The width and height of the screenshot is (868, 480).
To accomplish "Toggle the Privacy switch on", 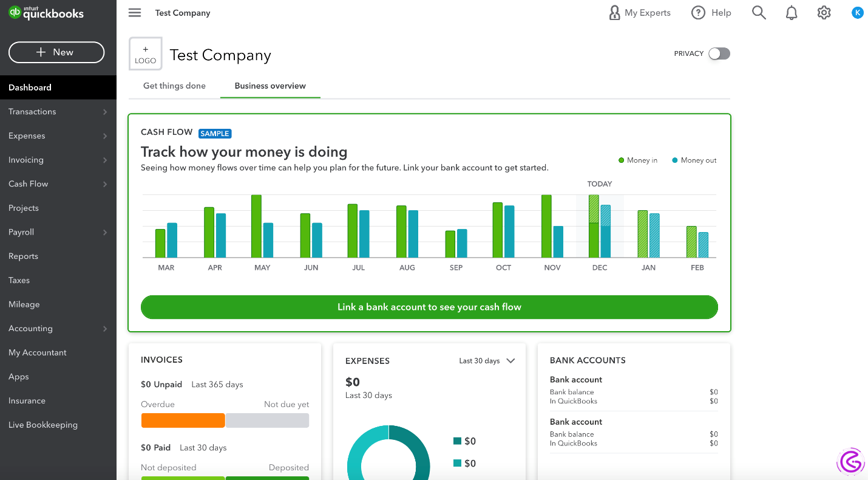I will coord(719,53).
